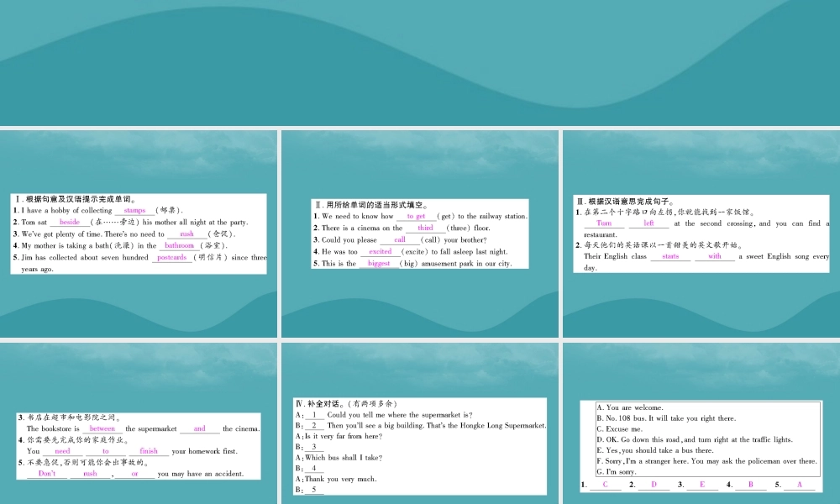
Task: Click pink answer 'B' for number 4
Action: (750, 484)
